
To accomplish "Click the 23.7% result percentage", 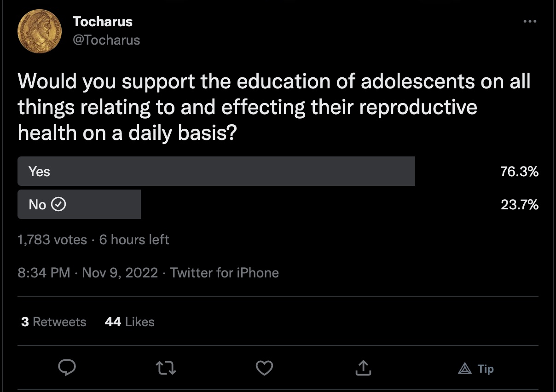I will click(519, 205).
